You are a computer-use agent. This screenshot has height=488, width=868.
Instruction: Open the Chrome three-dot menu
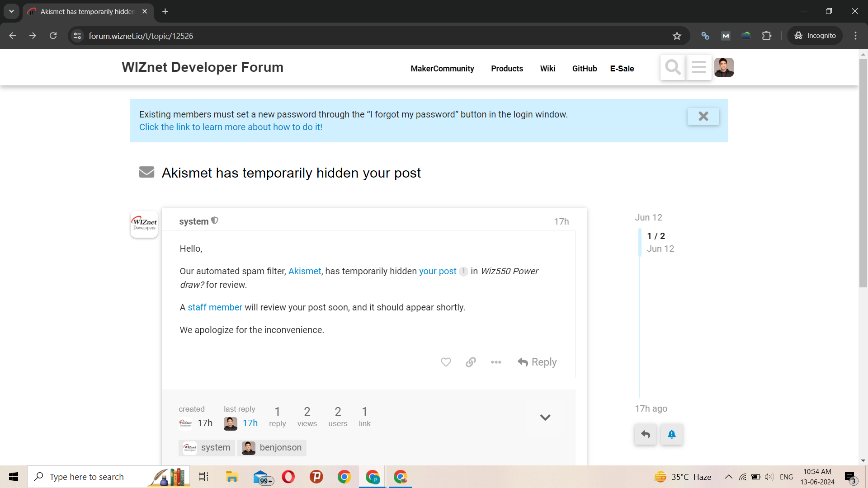point(855,36)
